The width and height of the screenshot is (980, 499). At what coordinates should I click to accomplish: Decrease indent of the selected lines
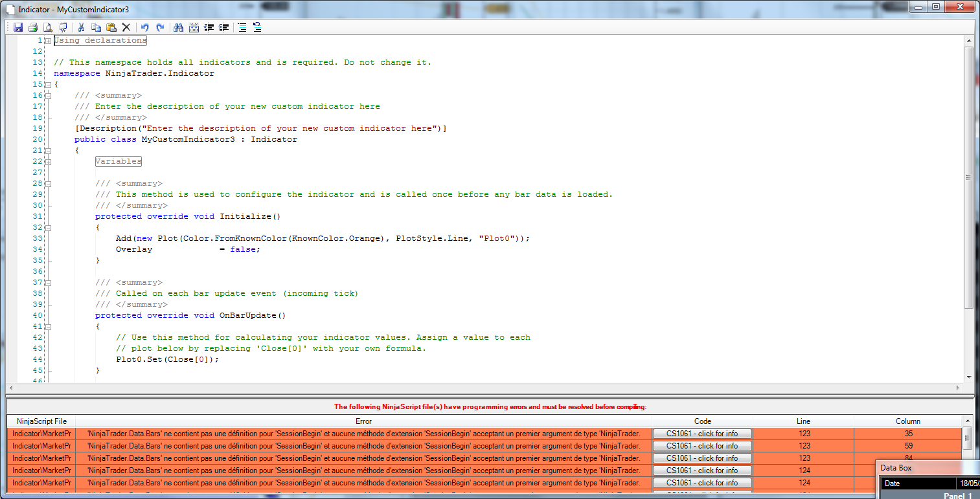(x=209, y=27)
